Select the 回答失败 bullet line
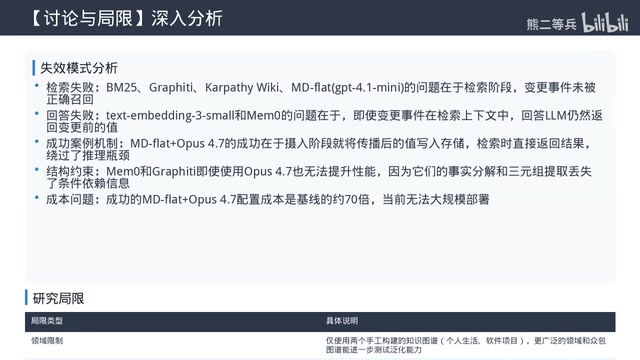This screenshot has height=360, width=640. [324, 121]
